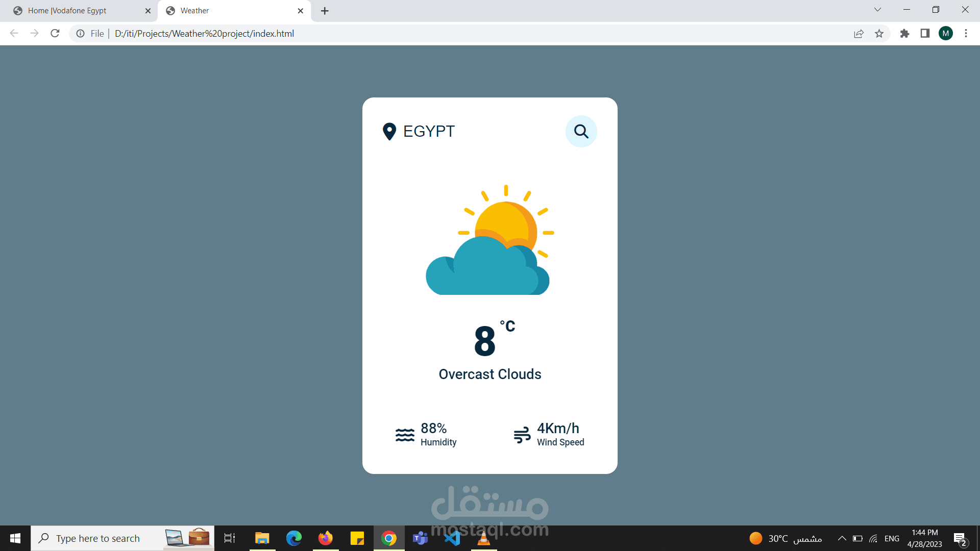The height and width of the screenshot is (551, 980).
Task: Open a new browser tab
Action: (324, 11)
